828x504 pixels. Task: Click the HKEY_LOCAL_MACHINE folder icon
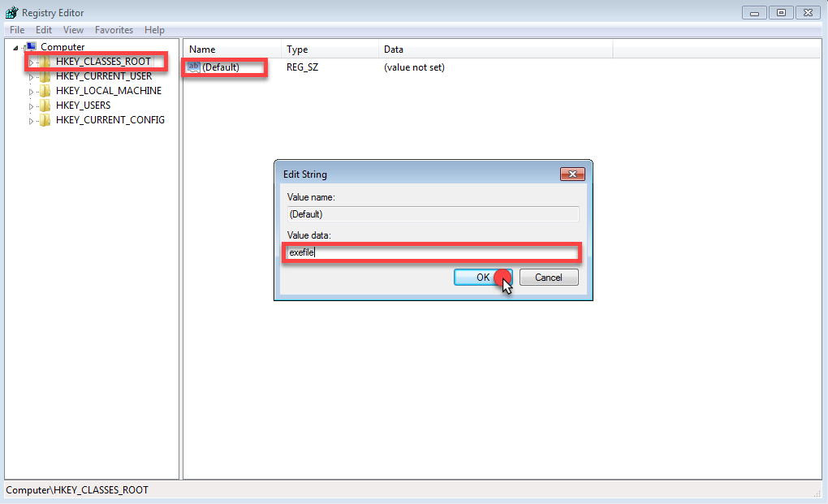pyautogui.click(x=45, y=91)
